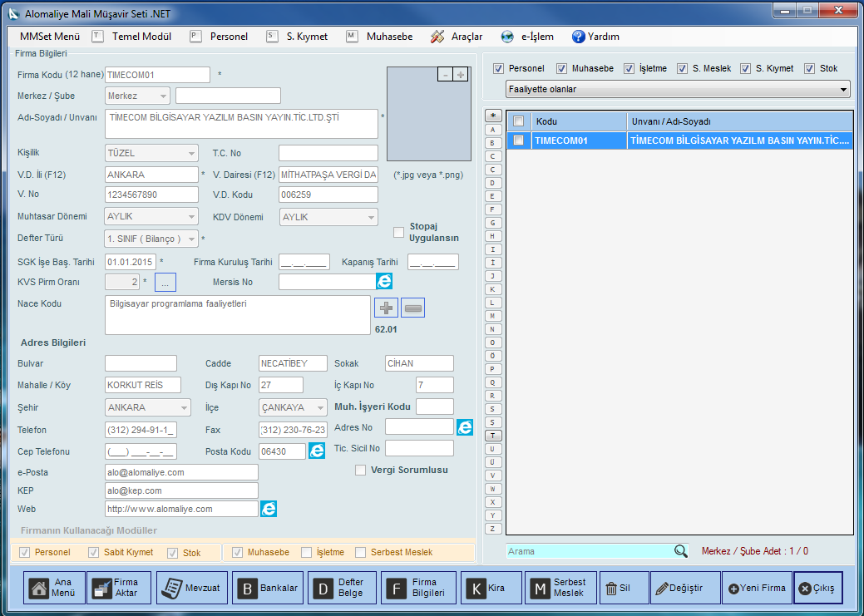
Task: Click small minus button on logo box
Action: point(446,74)
